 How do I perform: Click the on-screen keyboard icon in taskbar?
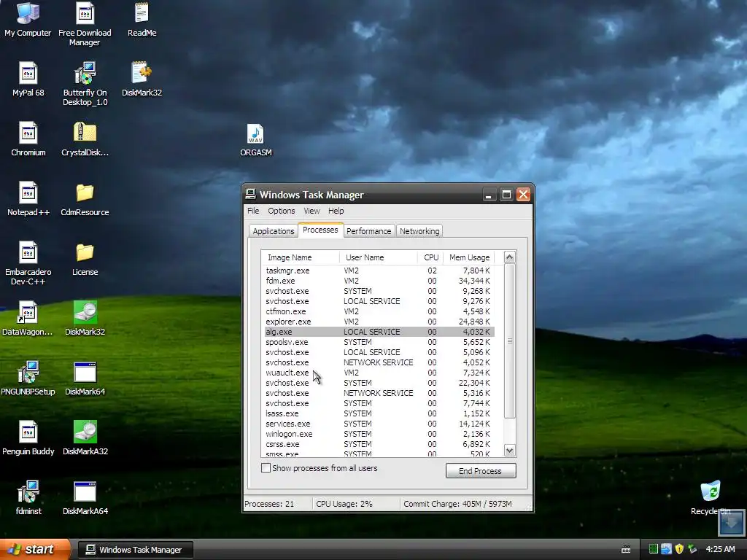coord(626,550)
